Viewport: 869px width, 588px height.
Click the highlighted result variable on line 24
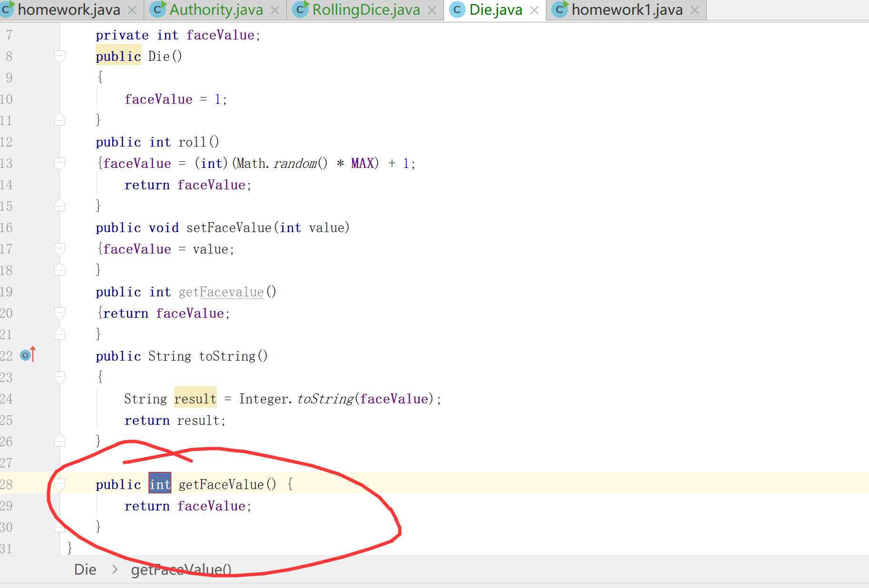(195, 399)
